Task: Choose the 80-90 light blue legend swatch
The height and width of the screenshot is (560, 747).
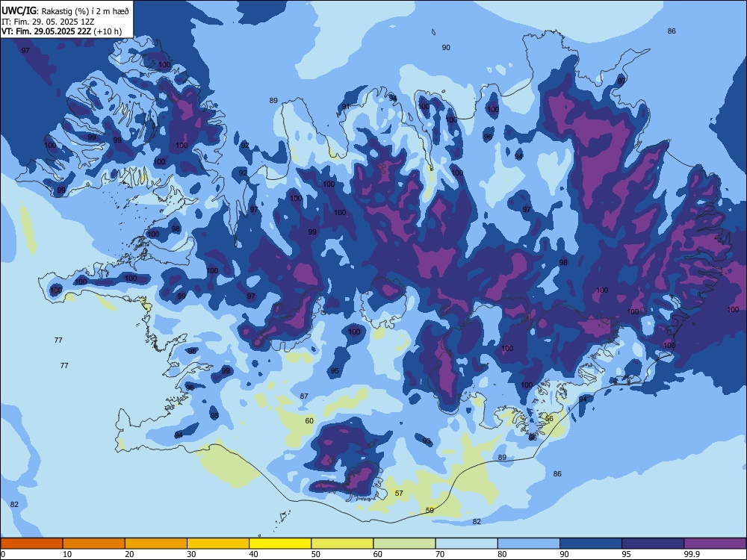Action: 529,544
